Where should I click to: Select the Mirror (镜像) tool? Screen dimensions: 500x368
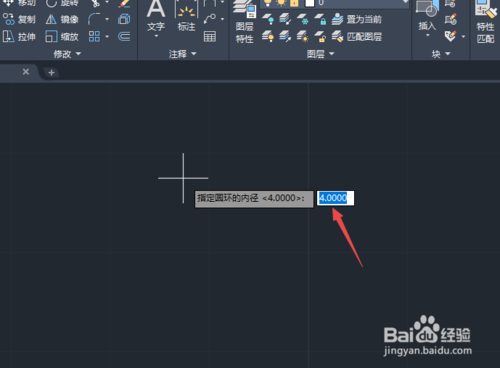click(x=62, y=19)
